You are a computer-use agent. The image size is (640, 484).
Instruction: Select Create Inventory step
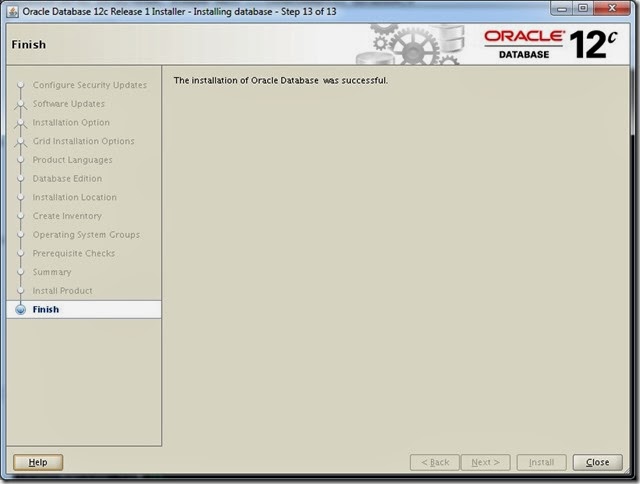coord(67,216)
